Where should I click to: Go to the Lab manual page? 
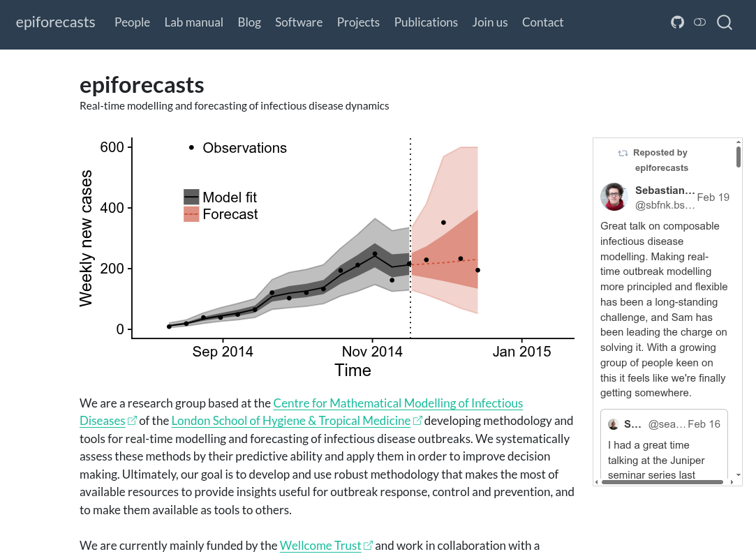pyautogui.click(x=193, y=22)
